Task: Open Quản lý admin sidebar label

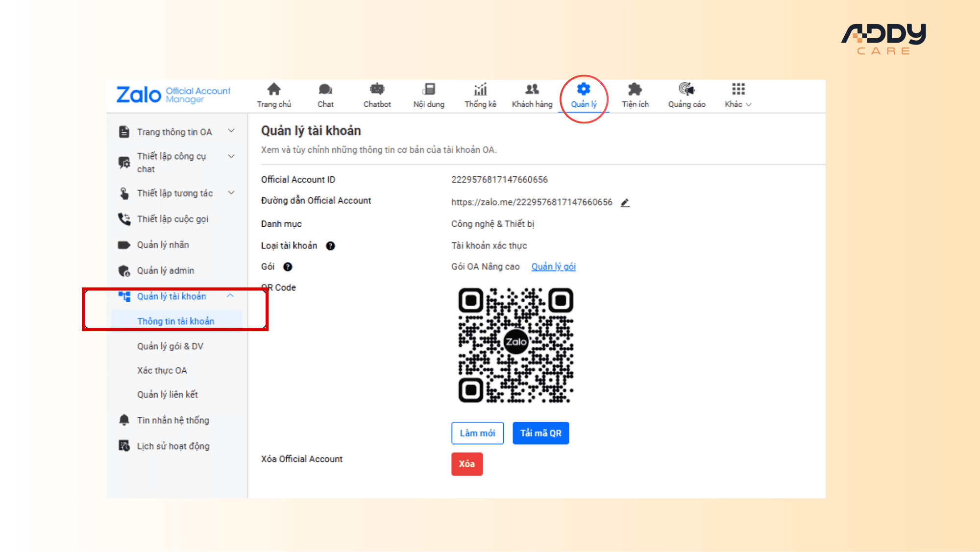Action: (x=166, y=270)
